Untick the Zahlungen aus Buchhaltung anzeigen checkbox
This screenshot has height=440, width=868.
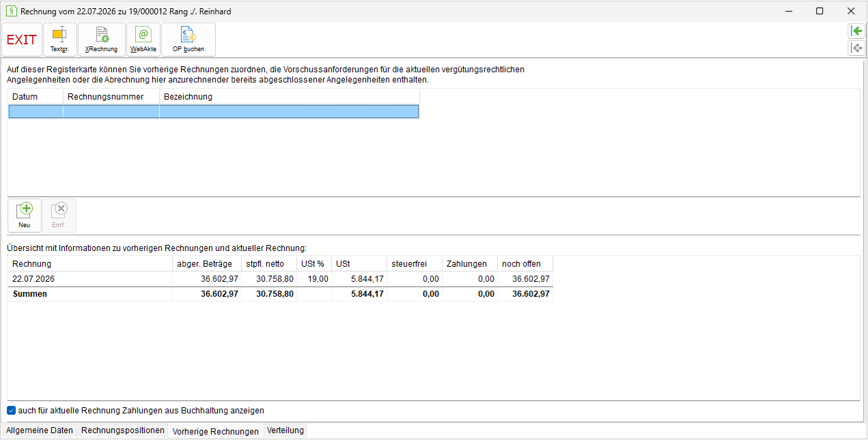pos(11,411)
